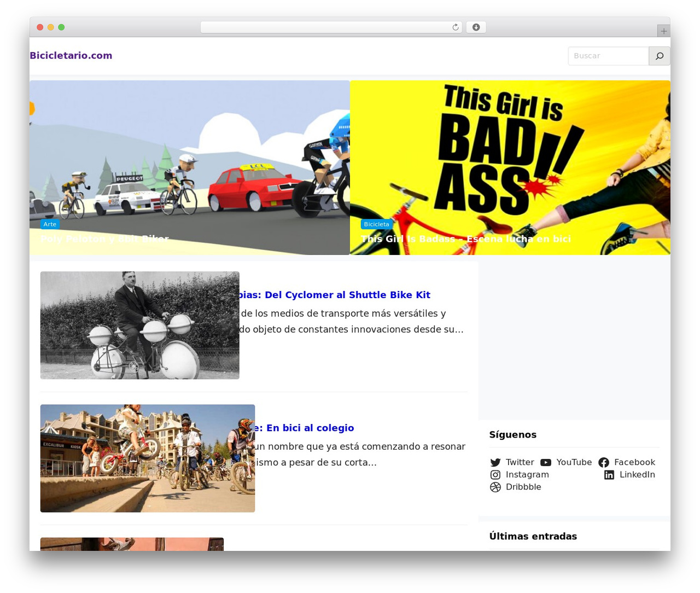Screen dimensions: 700x593
Task: Follow the Dribbble text link
Action: [x=523, y=487]
